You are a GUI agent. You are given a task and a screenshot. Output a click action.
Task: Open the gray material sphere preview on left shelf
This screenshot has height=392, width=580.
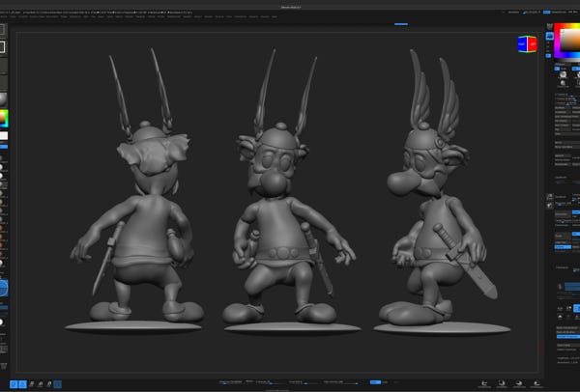pyautogui.click(x=3, y=99)
